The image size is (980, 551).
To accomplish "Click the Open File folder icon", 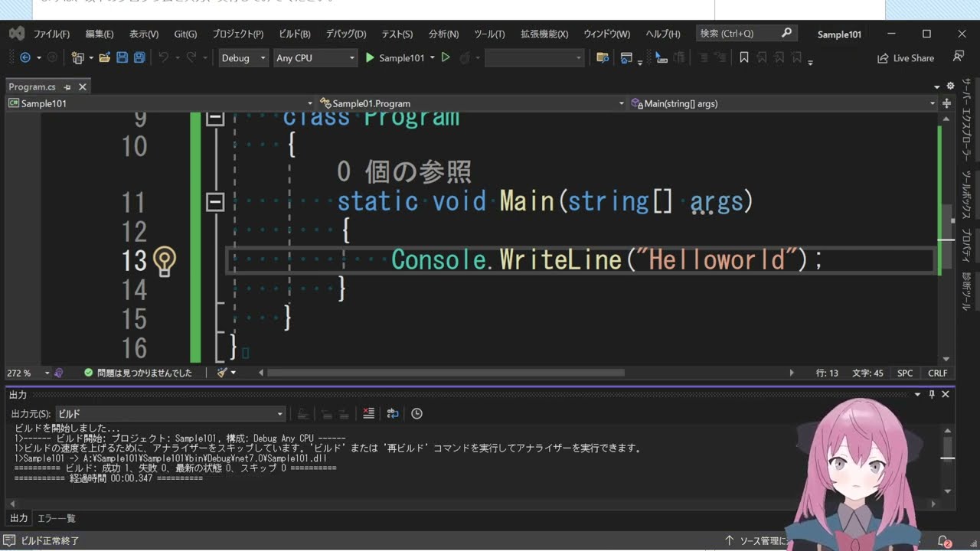I will [x=105, y=58].
